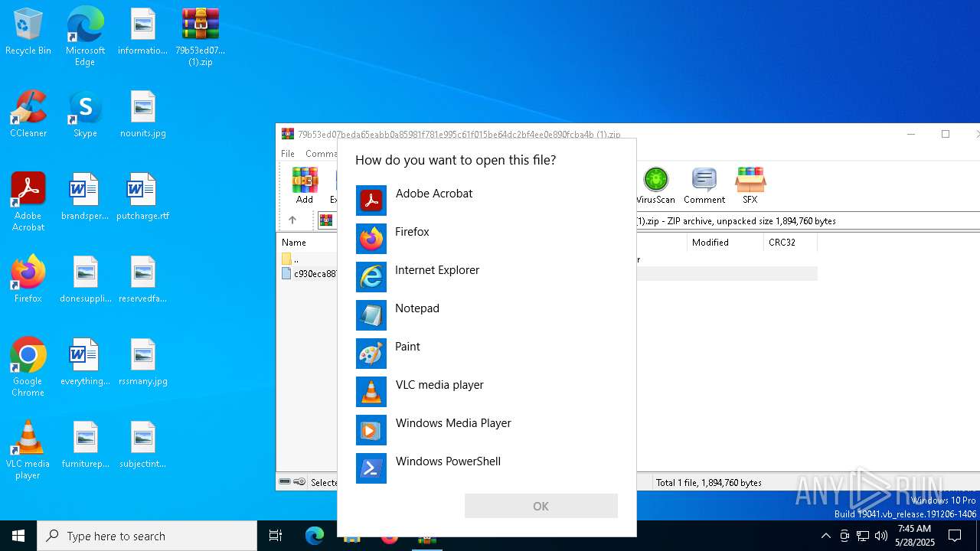
Task: Select the putcharge.rtf desktop file
Action: (x=143, y=197)
